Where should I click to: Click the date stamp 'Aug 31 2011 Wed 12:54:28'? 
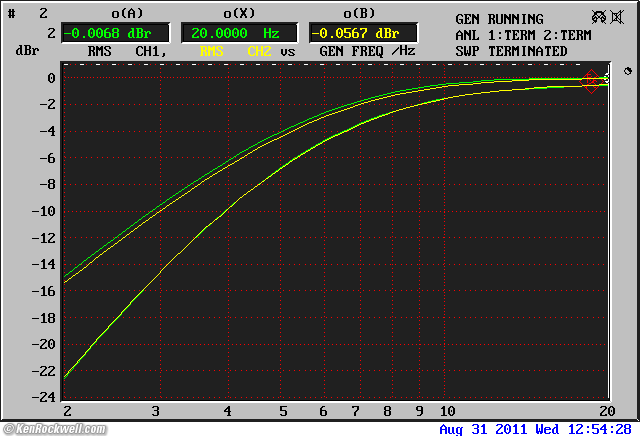(536, 429)
